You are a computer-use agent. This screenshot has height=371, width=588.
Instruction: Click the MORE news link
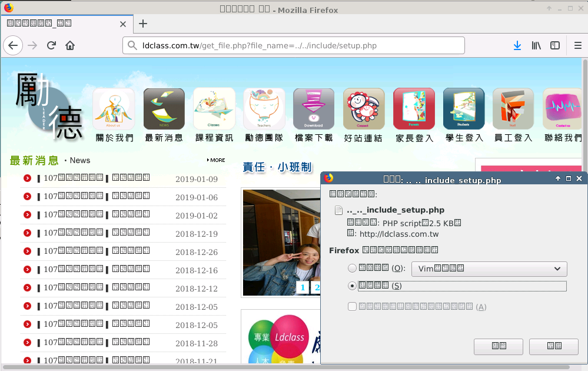click(x=216, y=160)
